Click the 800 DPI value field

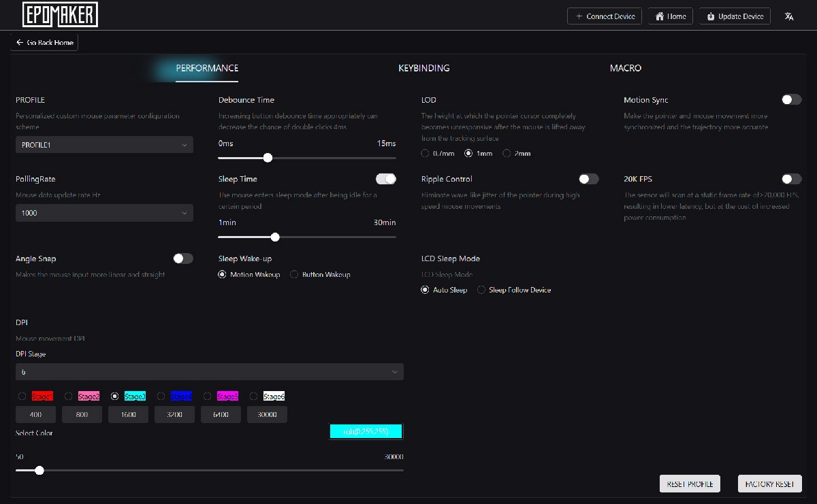tap(82, 414)
